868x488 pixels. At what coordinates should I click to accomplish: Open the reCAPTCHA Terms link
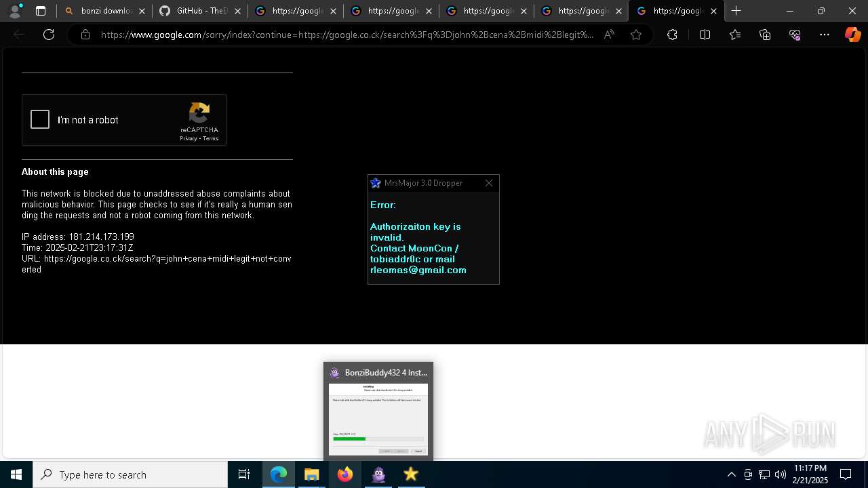[211, 138]
